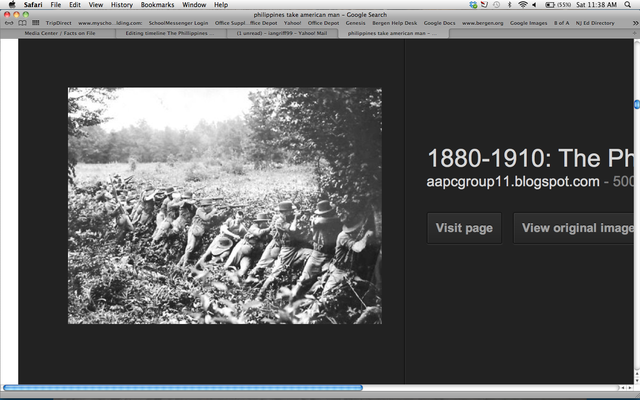Click the vertical scrollbar down arrow

coord(637,380)
